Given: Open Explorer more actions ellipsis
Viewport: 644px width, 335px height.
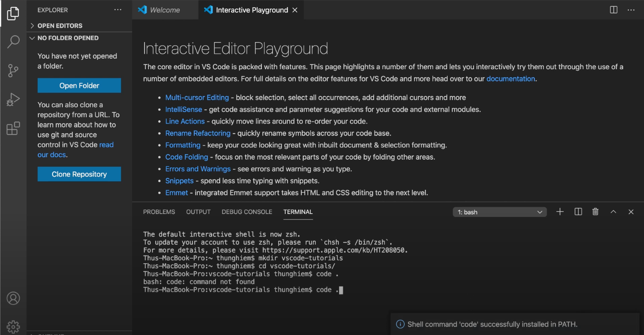Looking at the screenshot, I should tap(118, 10).
